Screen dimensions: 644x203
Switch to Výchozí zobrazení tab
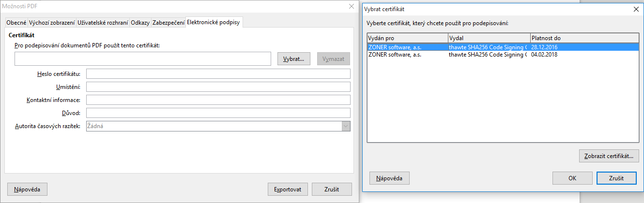click(x=52, y=22)
